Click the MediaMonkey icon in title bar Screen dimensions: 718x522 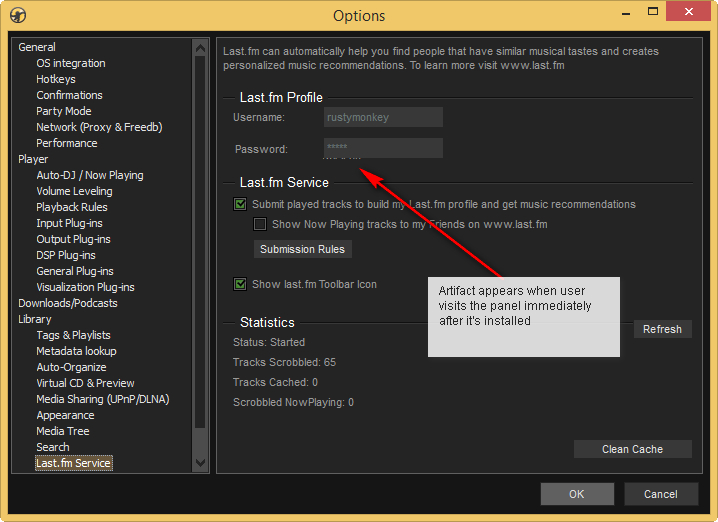[x=17, y=16]
